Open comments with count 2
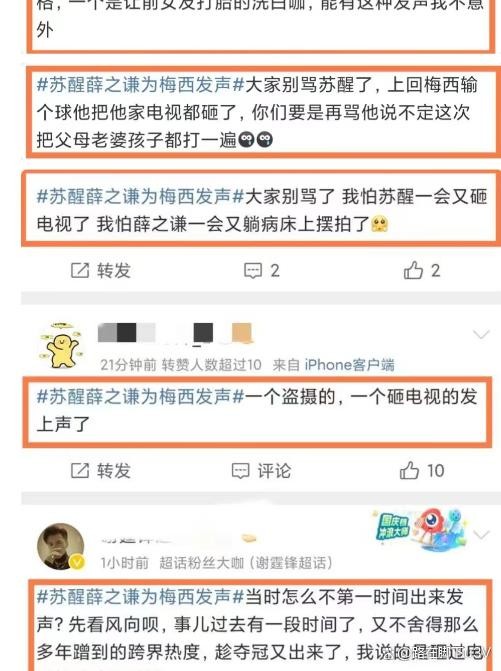This screenshot has width=501, height=671. point(261,270)
